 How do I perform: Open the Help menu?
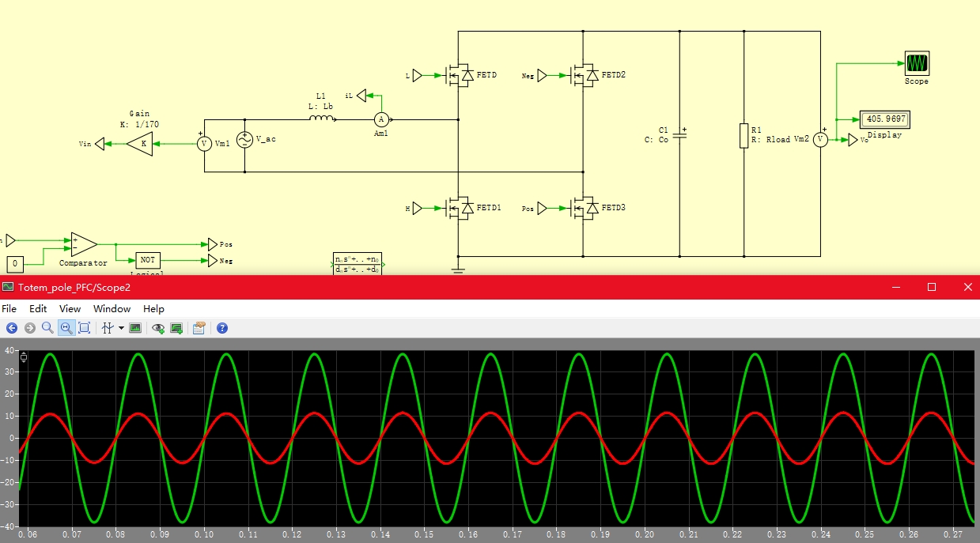[153, 309]
